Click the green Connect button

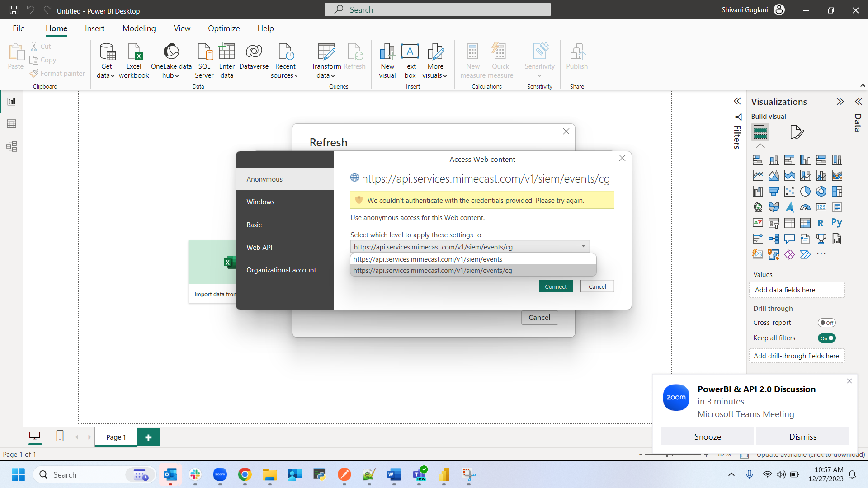tap(555, 286)
